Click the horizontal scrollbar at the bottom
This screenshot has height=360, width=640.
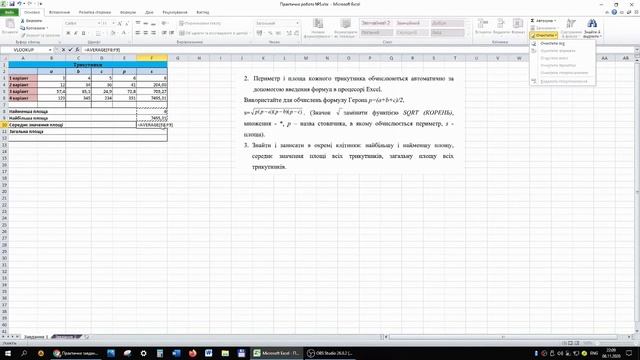[x=503, y=337]
